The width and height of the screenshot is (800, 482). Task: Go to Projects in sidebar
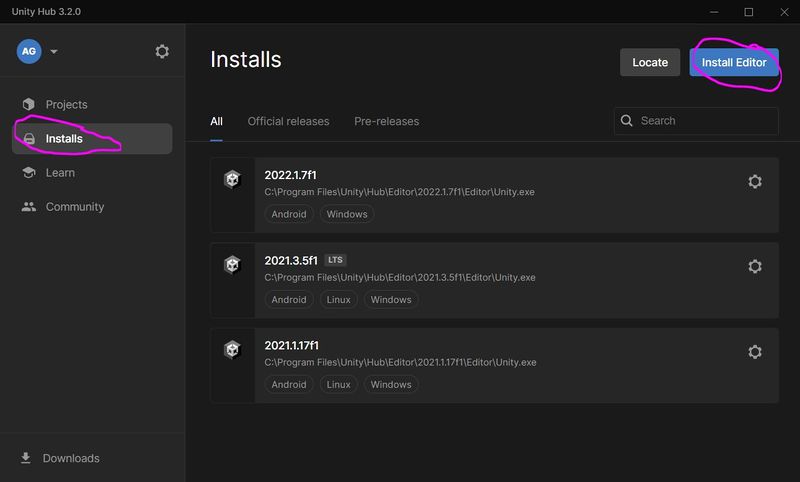click(66, 105)
